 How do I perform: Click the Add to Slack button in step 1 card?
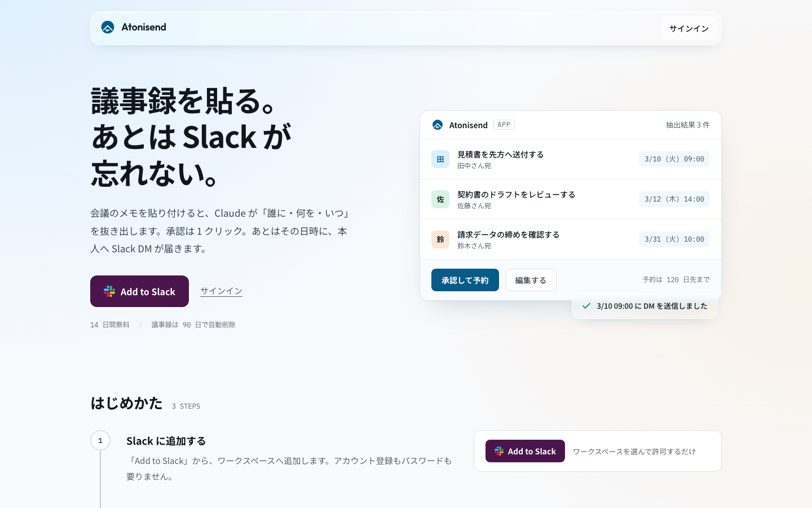coord(525,451)
